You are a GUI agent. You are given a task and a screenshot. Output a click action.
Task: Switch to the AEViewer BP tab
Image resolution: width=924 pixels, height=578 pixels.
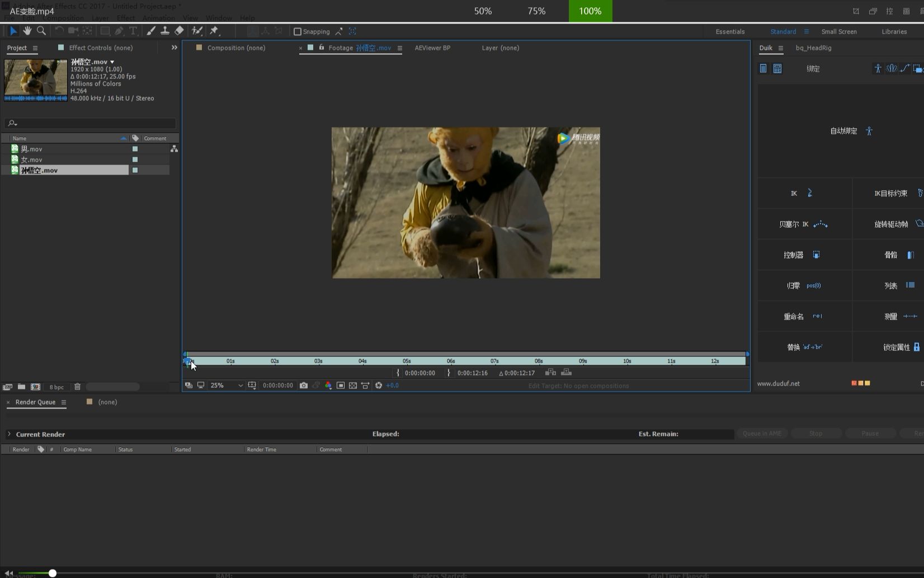[432, 48]
